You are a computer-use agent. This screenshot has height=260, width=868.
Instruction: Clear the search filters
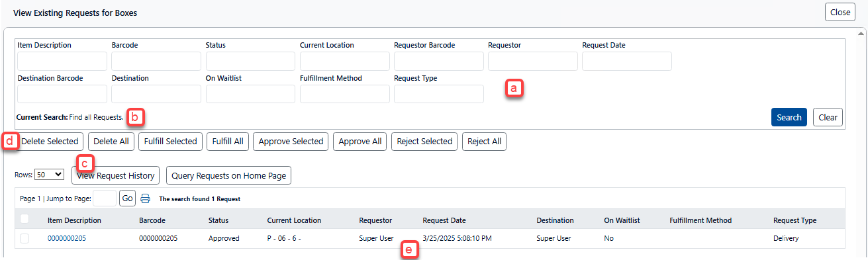pyautogui.click(x=828, y=117)
